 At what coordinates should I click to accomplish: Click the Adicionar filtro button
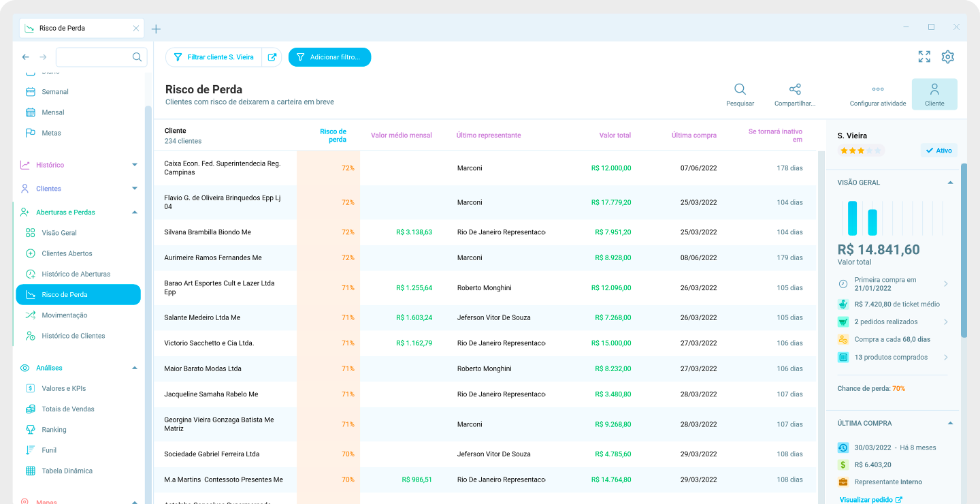(x=329, y=57)
